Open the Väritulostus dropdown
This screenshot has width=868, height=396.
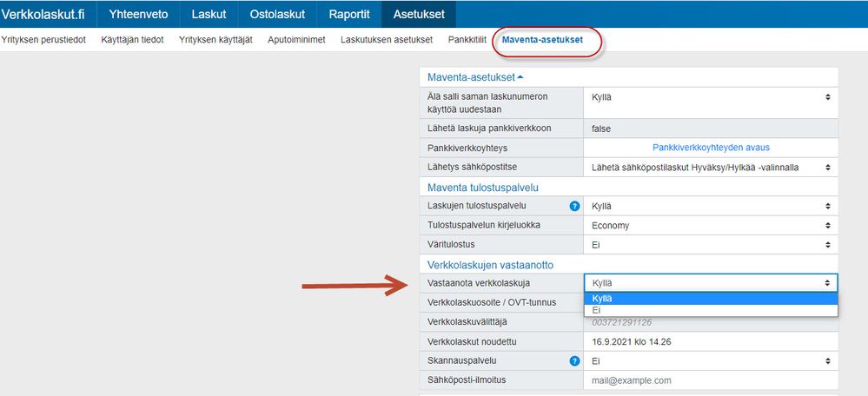(x=711, y=245)
